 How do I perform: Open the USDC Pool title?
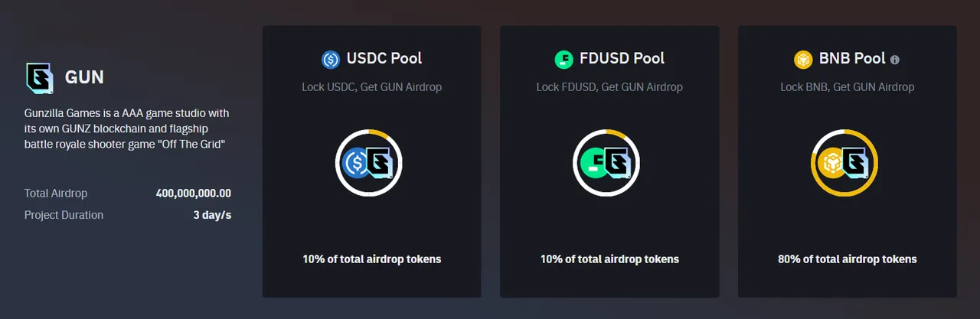pyautogui.click(x=384, y=58)
